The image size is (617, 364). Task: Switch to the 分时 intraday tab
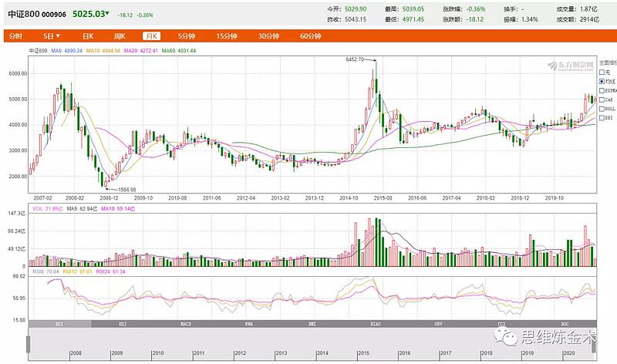pyautogui.click(x=16, y=36)
